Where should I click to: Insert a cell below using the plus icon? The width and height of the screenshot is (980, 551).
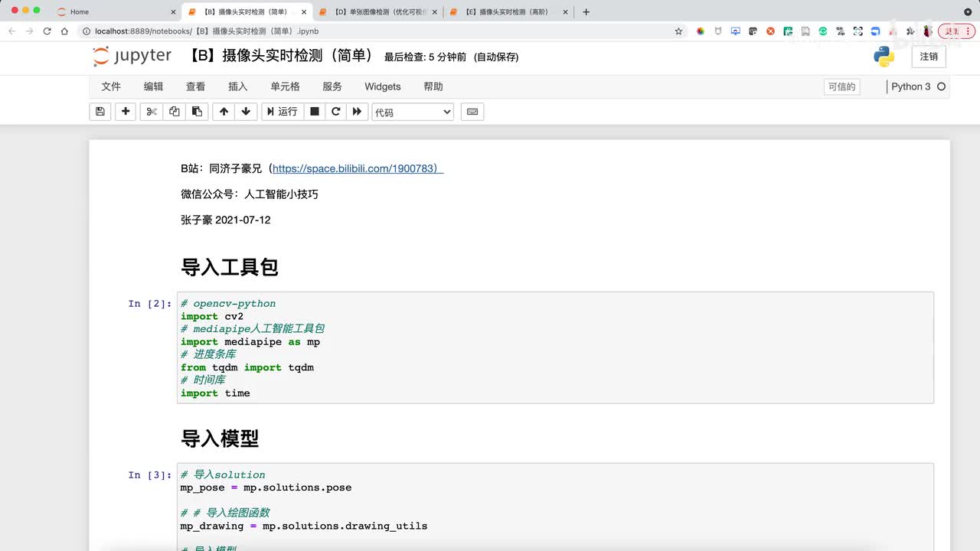click(126, 112)
